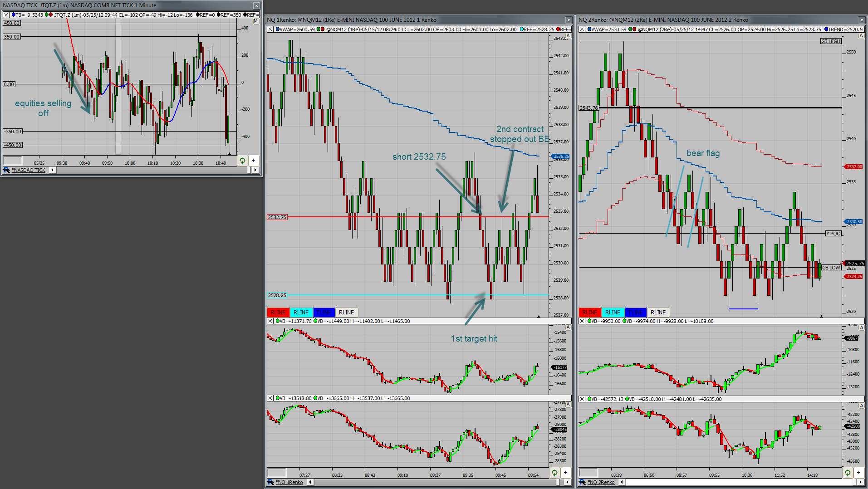The width and height of the screenshot is (868, 489).
Task: Toggle A auto-scale on VB=-9950.00 pane
Action: tap(862, 328)
